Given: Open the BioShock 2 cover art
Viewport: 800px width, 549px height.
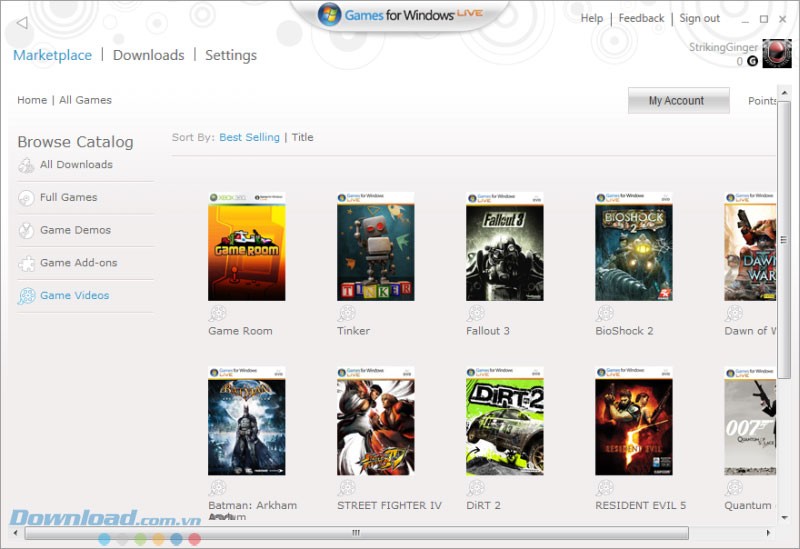Looking at the screenshot, I should [634, 246].
